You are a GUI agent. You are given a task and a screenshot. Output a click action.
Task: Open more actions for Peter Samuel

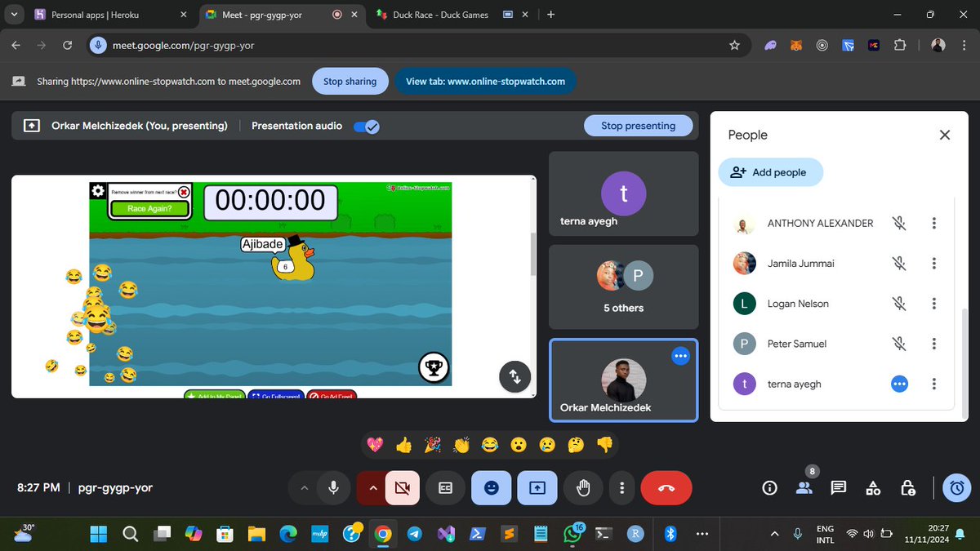(x=934, y=344)
